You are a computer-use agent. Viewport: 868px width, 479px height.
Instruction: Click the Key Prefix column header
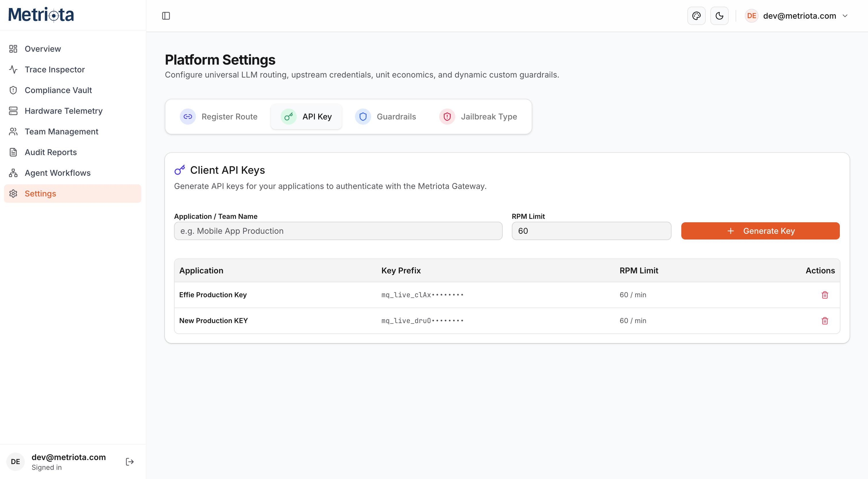point(401,271)
